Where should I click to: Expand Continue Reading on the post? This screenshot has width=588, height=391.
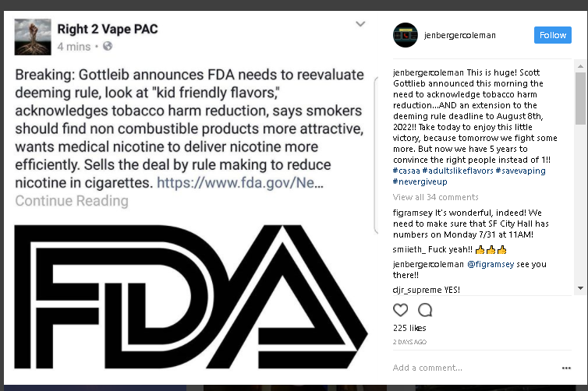coord(72,201)
